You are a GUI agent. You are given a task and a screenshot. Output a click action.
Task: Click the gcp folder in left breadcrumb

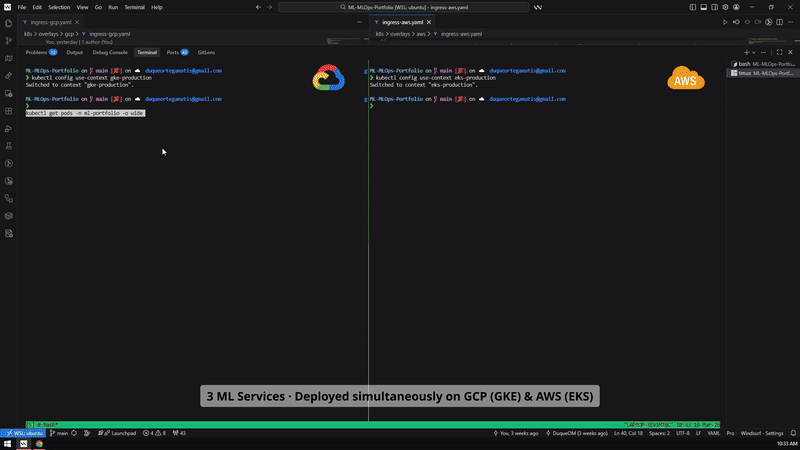[x=69, y=34]
